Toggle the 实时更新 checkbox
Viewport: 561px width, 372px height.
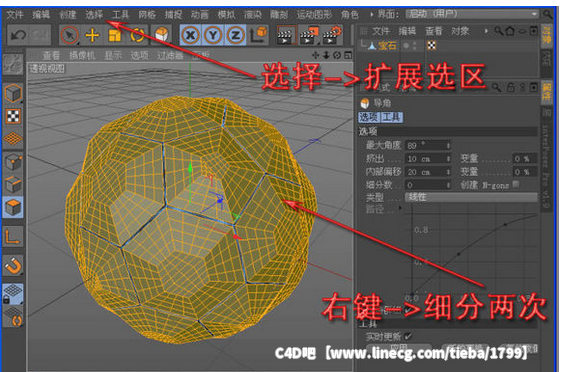408,336
